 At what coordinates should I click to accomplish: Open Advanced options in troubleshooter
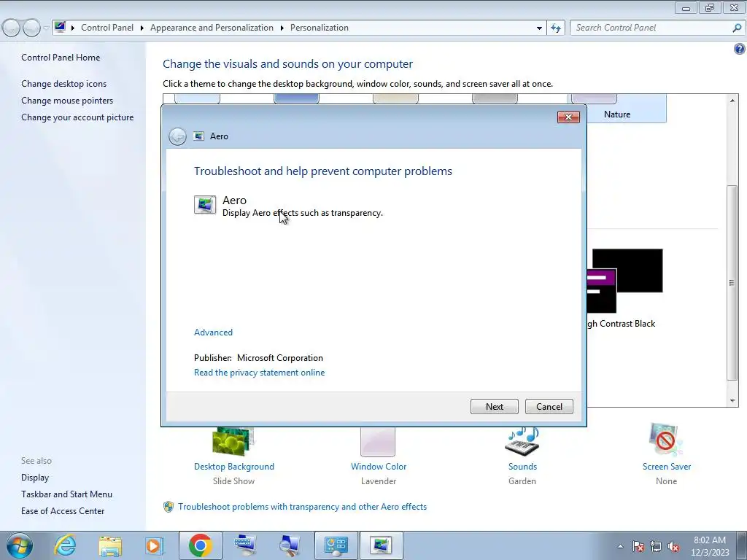pyautogui.click(x=213, y=332)
